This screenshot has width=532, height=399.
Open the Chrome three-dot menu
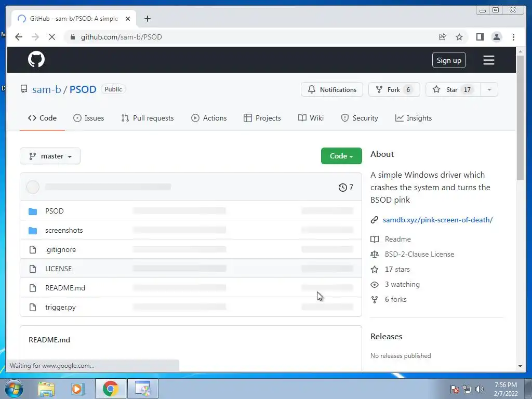pyautogui.click(x=513, y=37)
